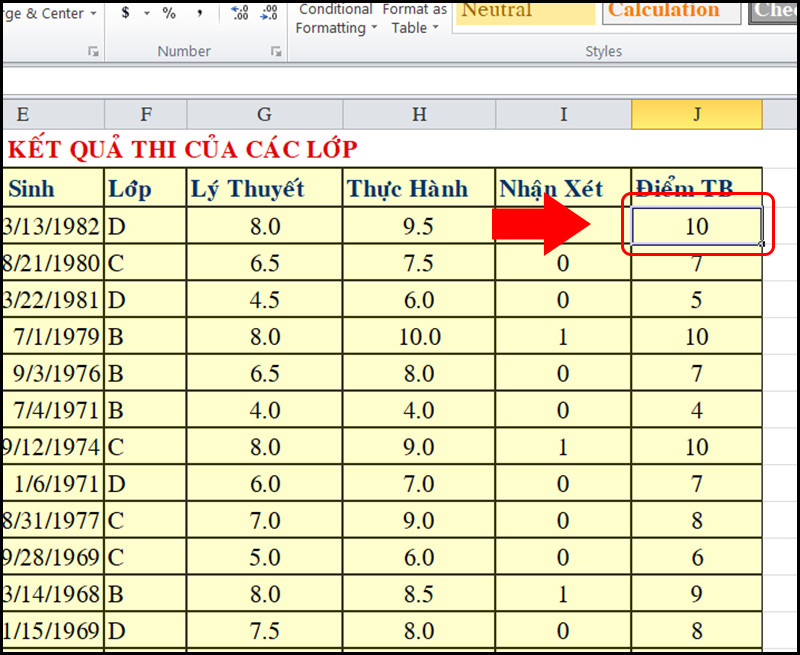This screenshot has width=800, height=655.
Task: Select column J header
Action: tap(696, 115)
